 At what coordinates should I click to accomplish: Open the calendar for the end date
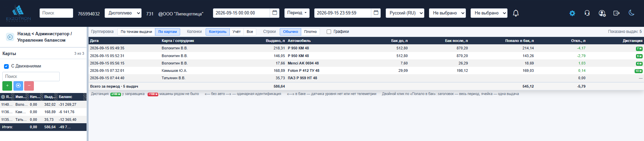tap(376, 13)
